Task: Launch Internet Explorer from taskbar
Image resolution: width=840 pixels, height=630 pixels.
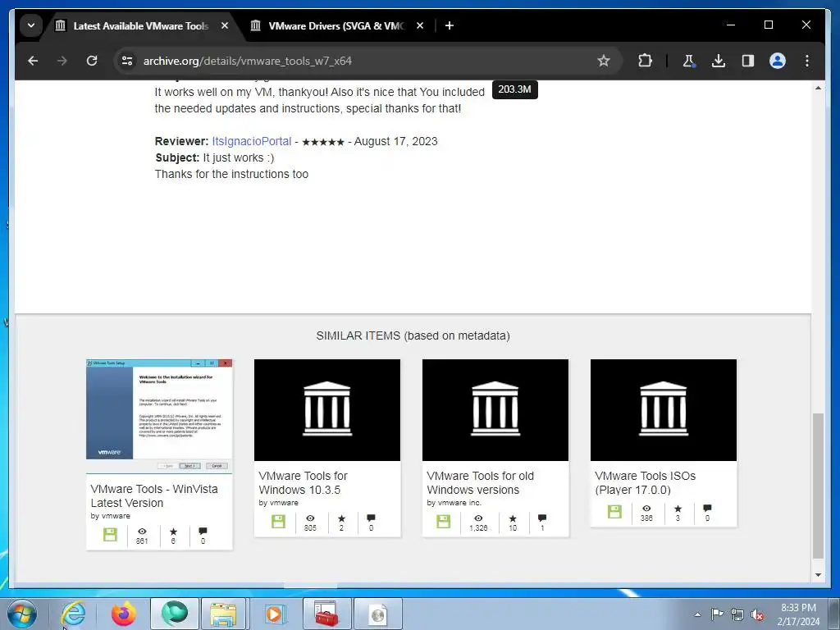Action: (73, 614)
